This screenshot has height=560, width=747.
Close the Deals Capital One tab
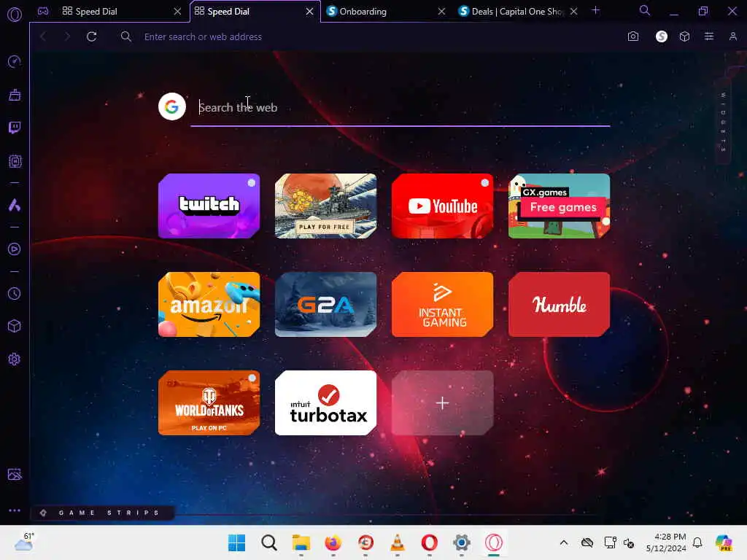(574, 12)
